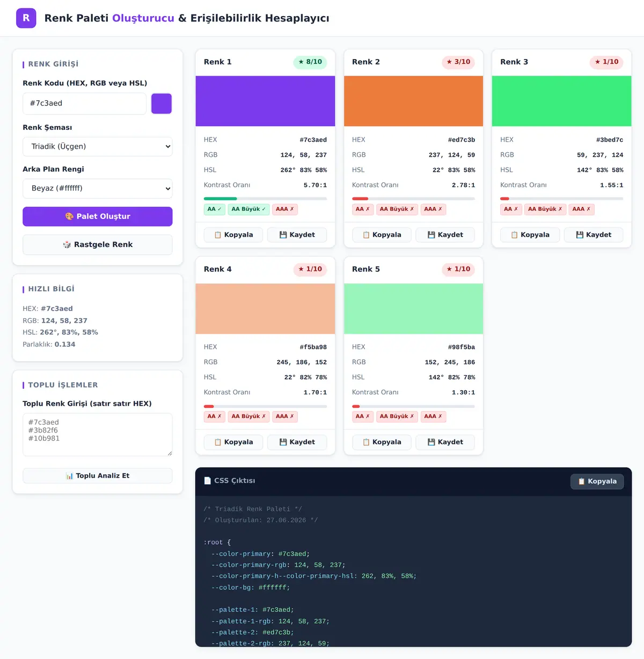Click floppy disk icon in Renk 4 card

click(283, 442)
